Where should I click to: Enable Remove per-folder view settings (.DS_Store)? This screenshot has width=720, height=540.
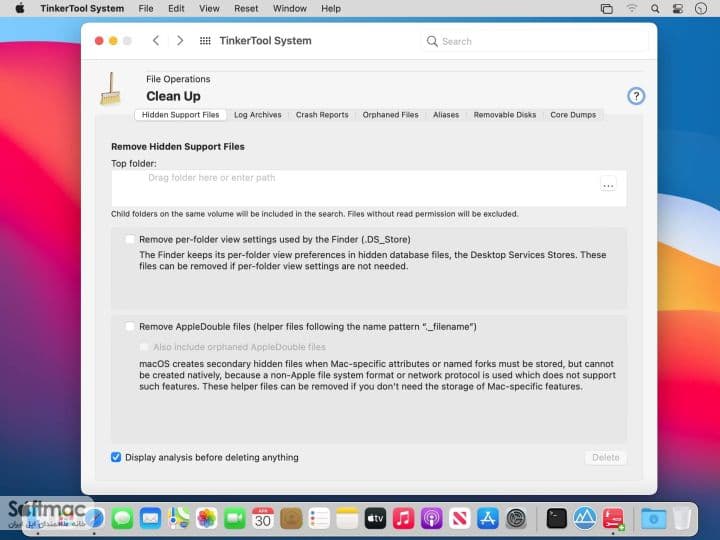click(x=130, y=239)
